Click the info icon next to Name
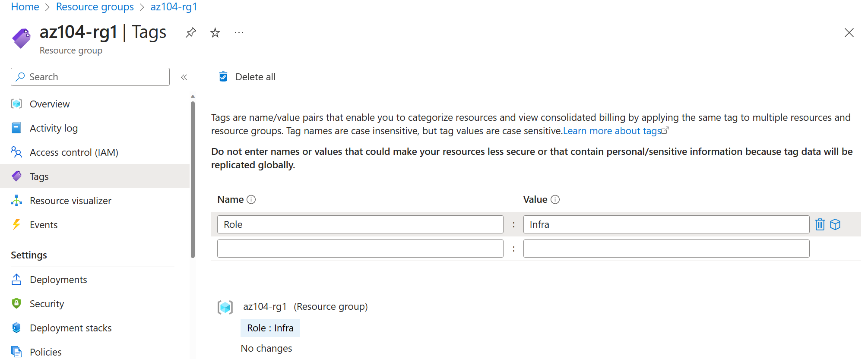Screen dimensions: 868x359 (x=251, y=199)
